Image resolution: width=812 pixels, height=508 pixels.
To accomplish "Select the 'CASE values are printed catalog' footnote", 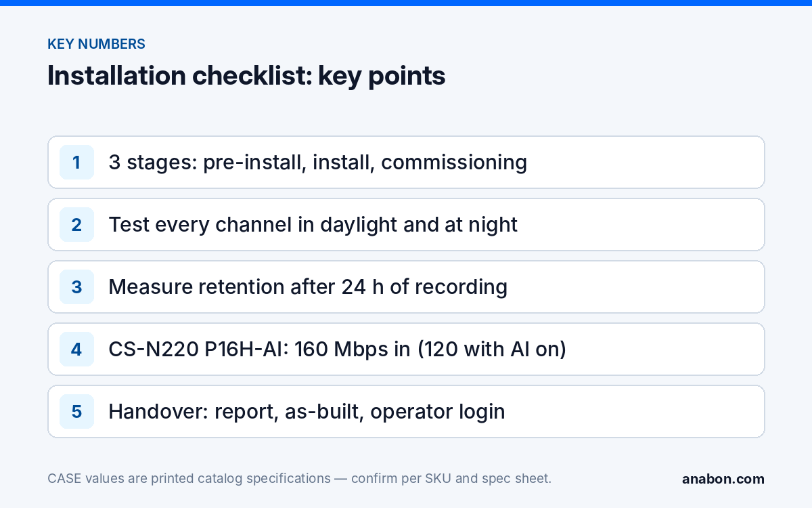I will [x=299, y=478].
